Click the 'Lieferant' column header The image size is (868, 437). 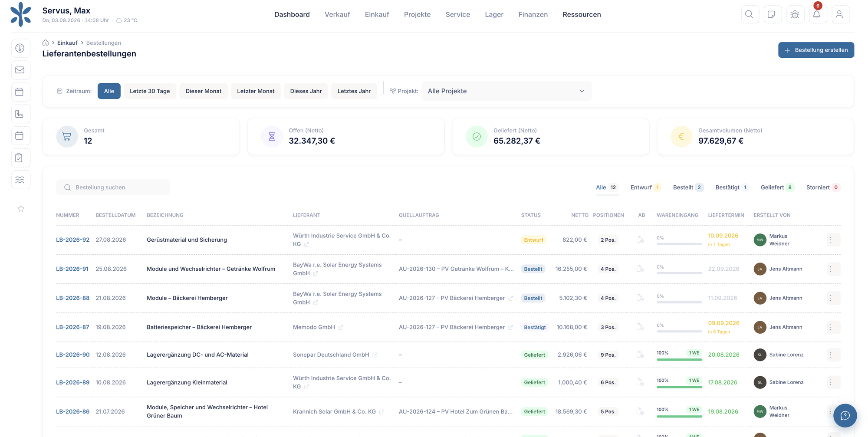pyautogui.click(x=306, y=215)
